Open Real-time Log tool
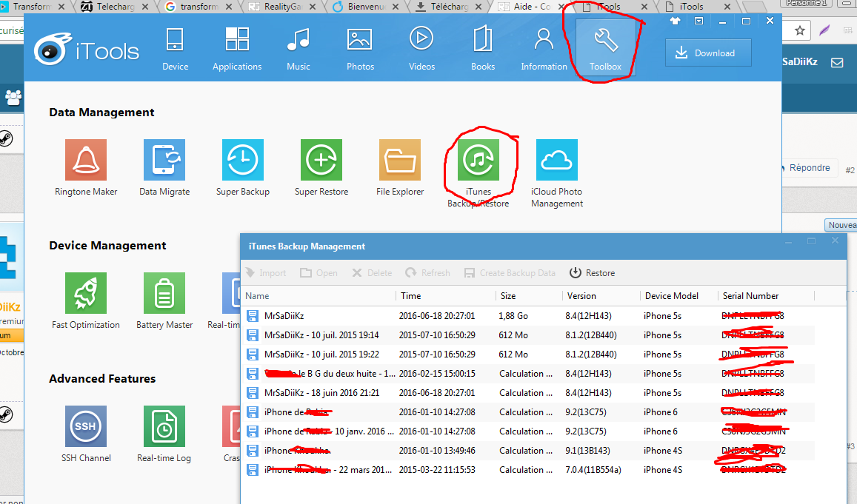The image size is (857, 504). [164, 434]
